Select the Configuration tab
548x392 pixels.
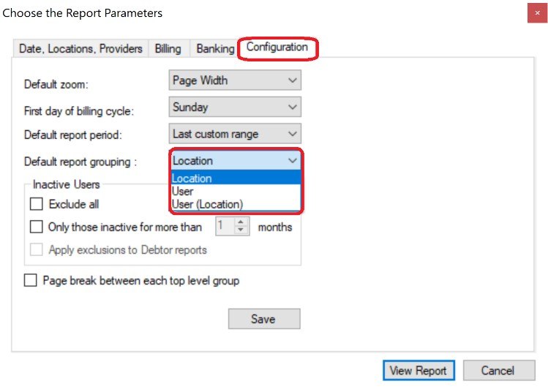(x=277, y=47)
